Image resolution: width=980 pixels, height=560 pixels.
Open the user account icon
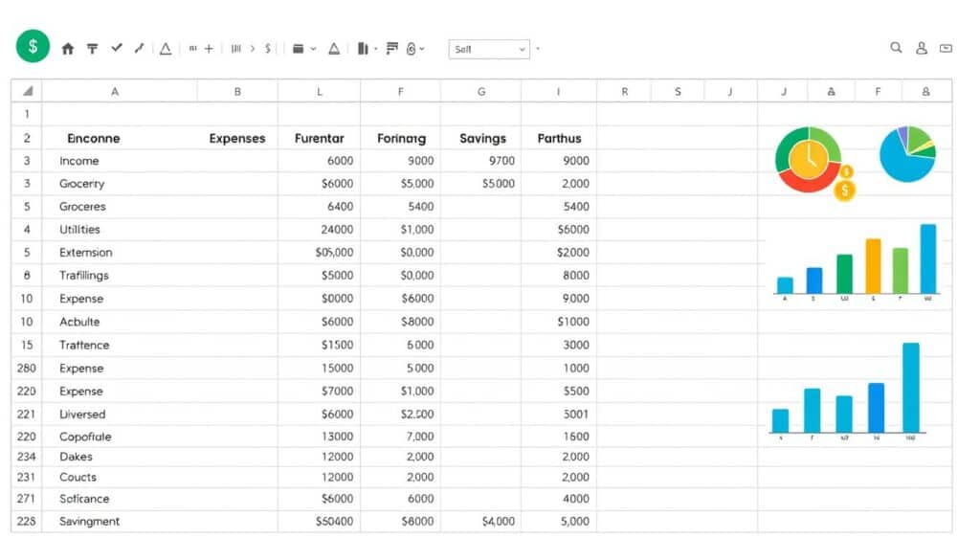(x=921, y=48)
